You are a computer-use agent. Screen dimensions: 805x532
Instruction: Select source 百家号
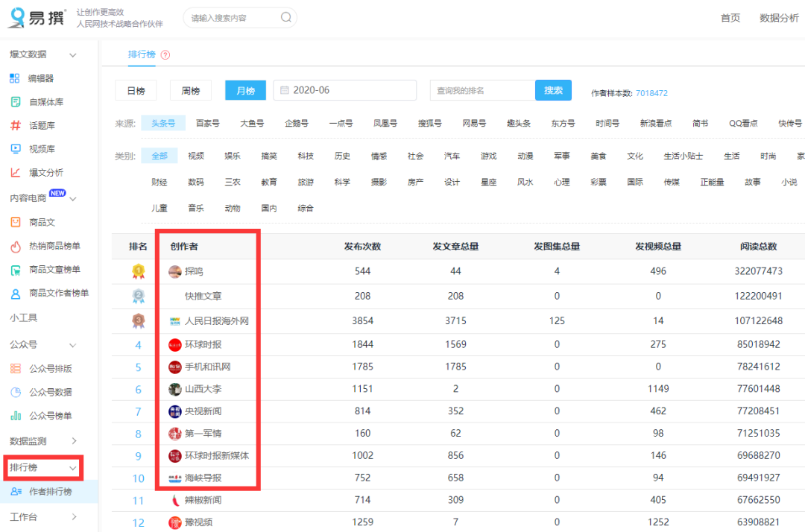pyautogui.click(x=207, y=123)
